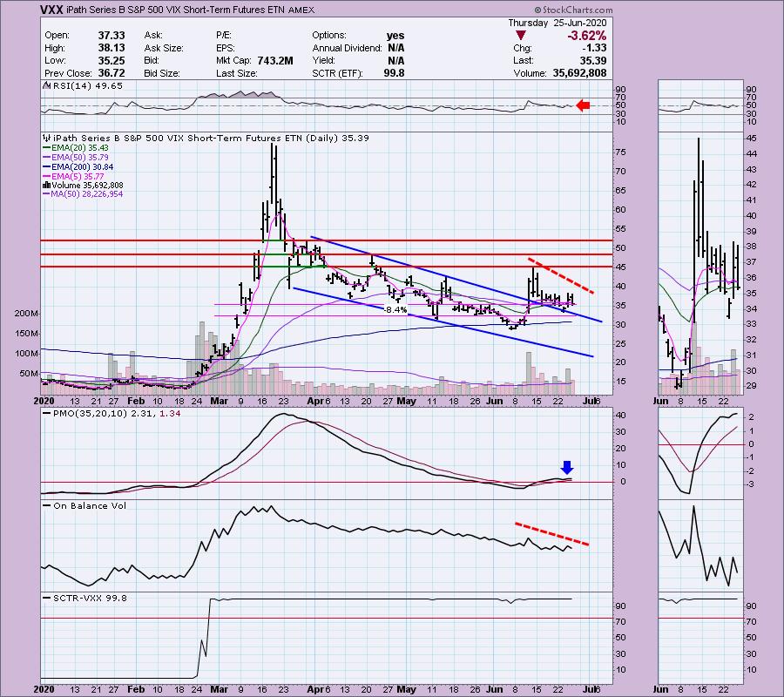
Task: Click the 75 price axis label
Action: coord(620,152)
